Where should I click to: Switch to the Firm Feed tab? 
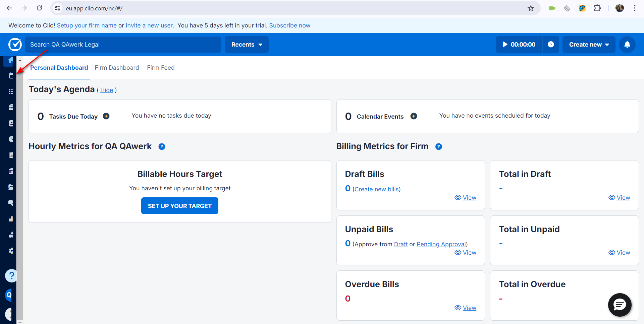pyautogui.click(x=161, y=68)
